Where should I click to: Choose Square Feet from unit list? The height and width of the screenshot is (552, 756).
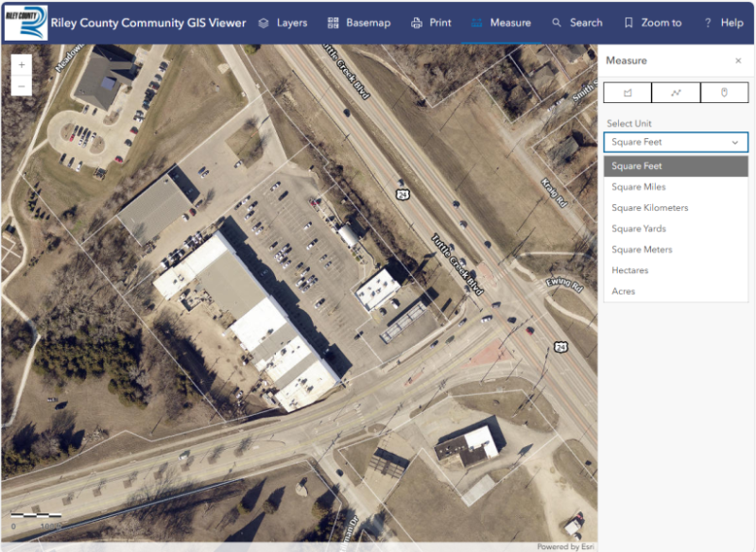[676, 165]
